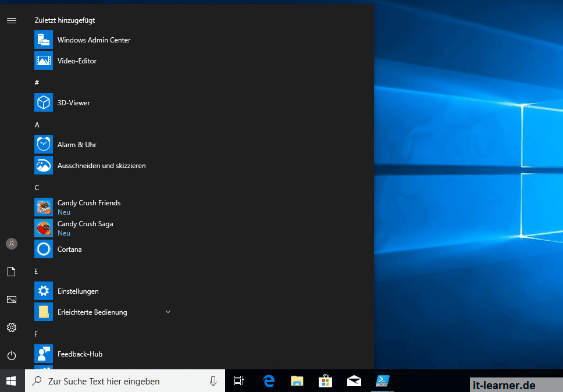
Task: Open the Mail app from the taskbar
Action: point(354,381)
